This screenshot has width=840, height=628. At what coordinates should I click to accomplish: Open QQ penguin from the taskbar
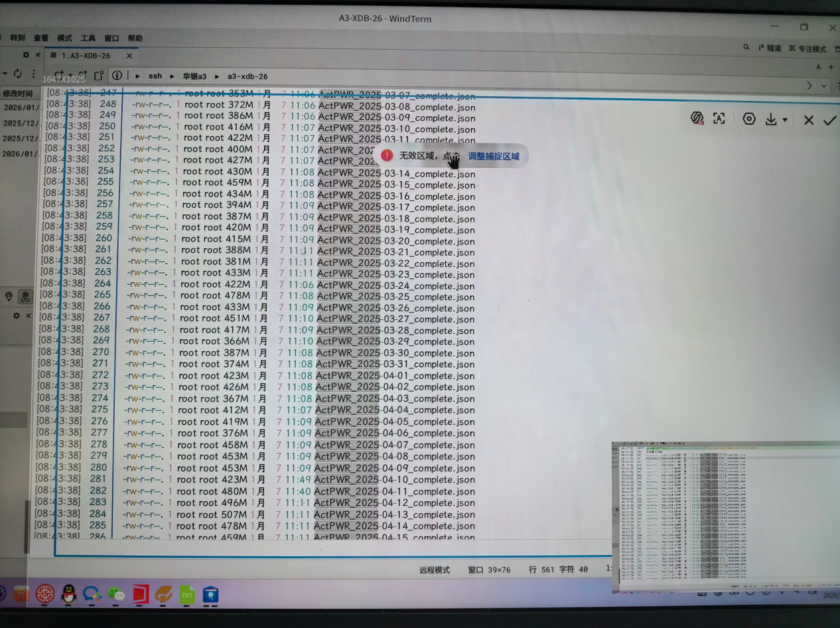click(x=68, y=593)
